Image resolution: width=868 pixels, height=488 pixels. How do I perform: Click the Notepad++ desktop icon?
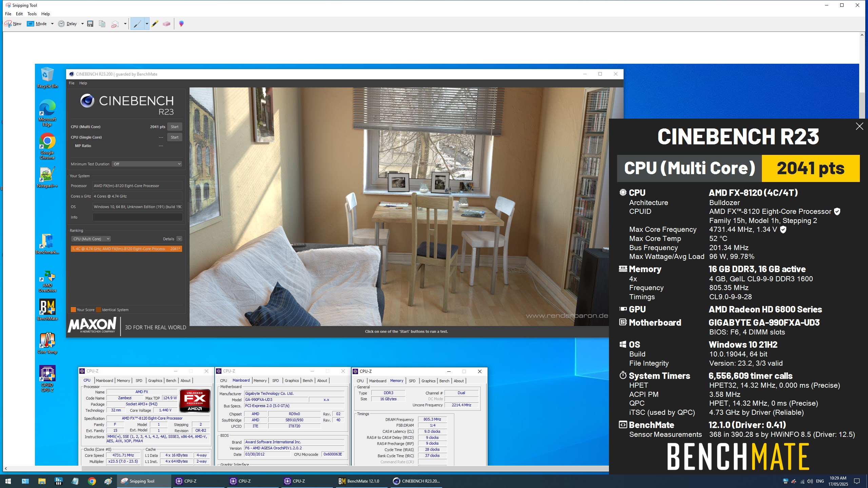click(x=47, y=177)
